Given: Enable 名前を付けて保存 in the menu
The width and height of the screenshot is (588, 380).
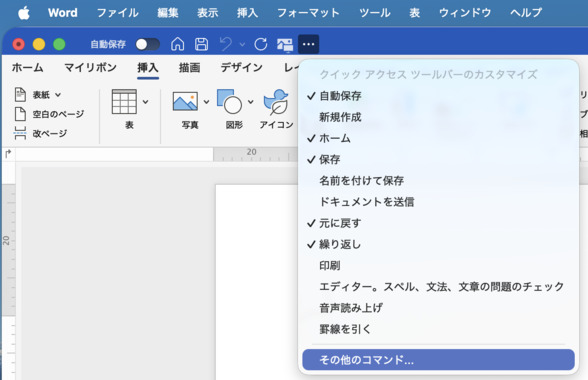Looking at the screenshot, I should tap(438, 181).
